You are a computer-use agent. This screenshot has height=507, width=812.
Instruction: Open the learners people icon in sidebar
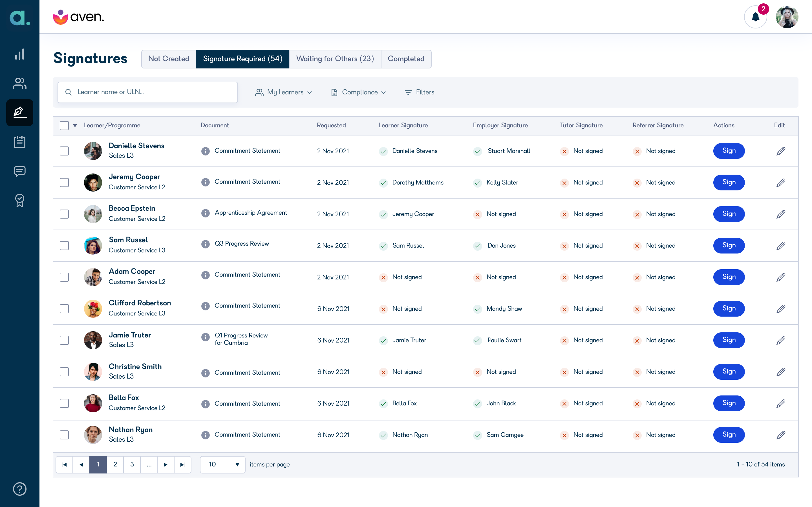[19, 83]
